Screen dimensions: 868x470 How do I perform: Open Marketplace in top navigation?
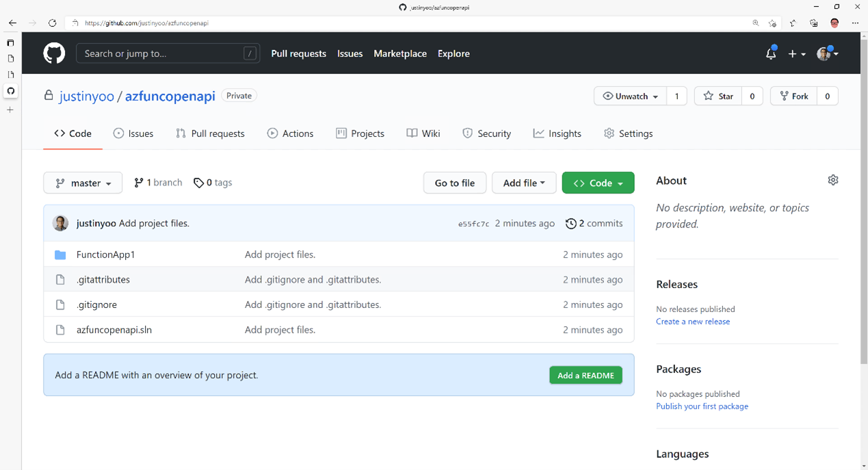coord(400,53)
